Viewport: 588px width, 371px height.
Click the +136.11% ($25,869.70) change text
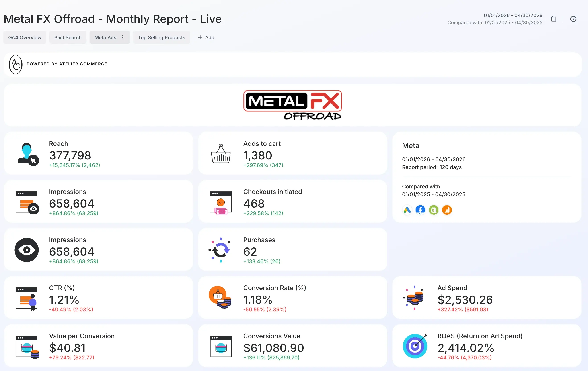coord(271,357)
